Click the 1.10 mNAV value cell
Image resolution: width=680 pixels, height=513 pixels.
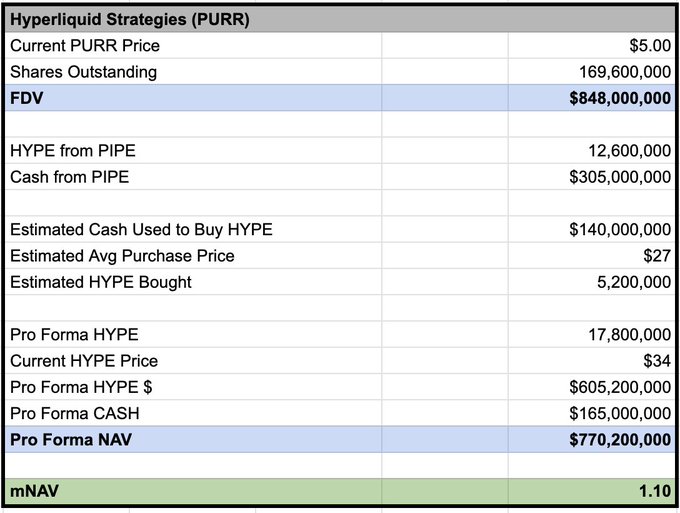coord(653,492)
